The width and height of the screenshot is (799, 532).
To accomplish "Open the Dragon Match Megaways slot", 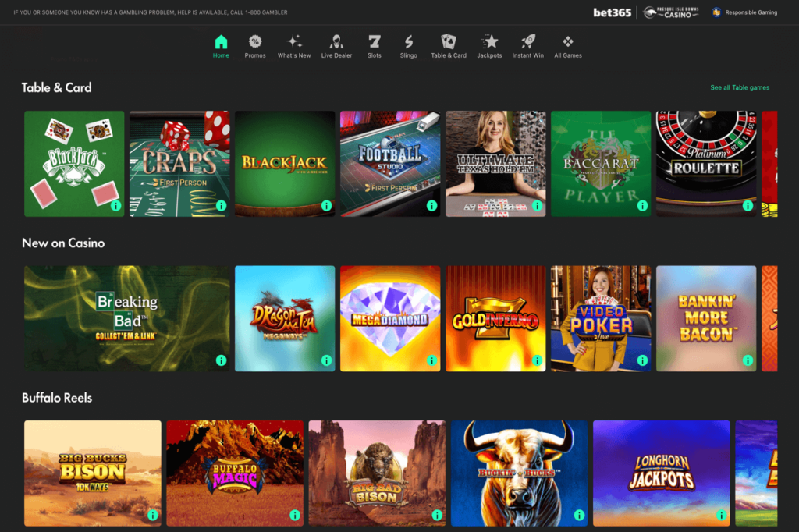I will pyautogui.click(x=285, y=318).
